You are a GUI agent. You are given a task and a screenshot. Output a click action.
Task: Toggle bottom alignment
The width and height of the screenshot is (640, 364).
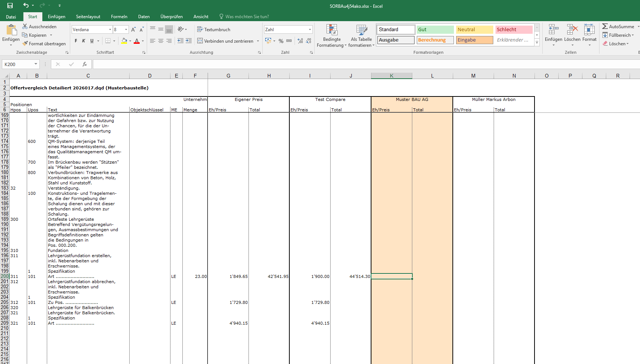click(169, 29)
